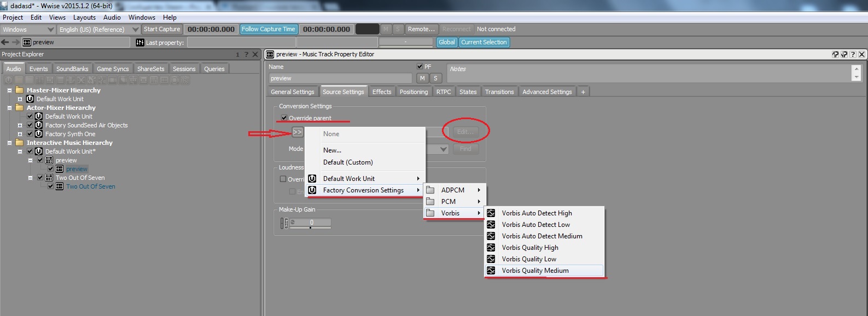
Task: Toggle Loudness override checkbox
Action: [283, 179]
